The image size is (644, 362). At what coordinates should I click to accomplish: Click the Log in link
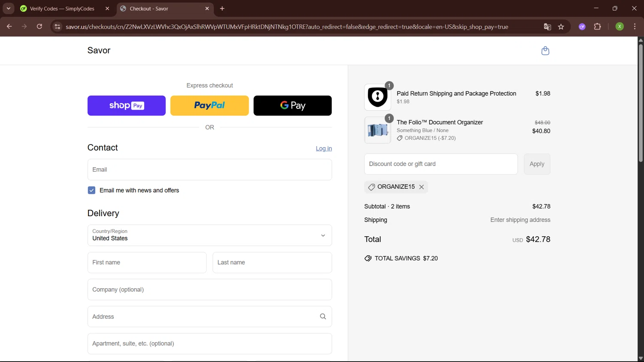(324, 148)
